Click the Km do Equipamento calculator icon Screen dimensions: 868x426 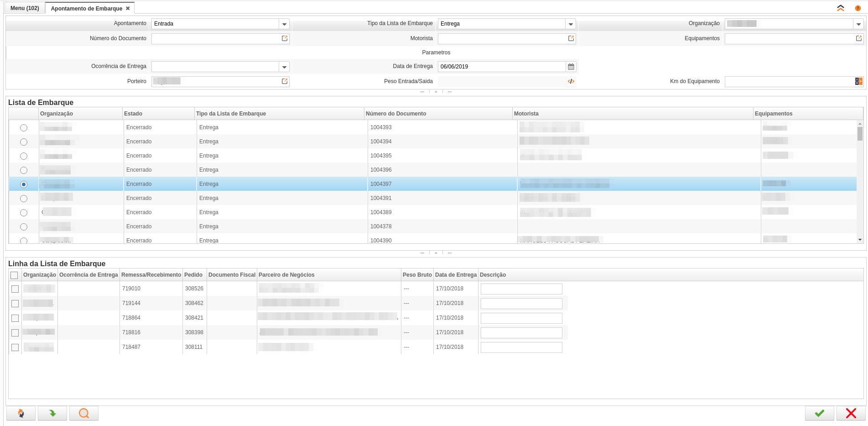[x=858, y=82]
